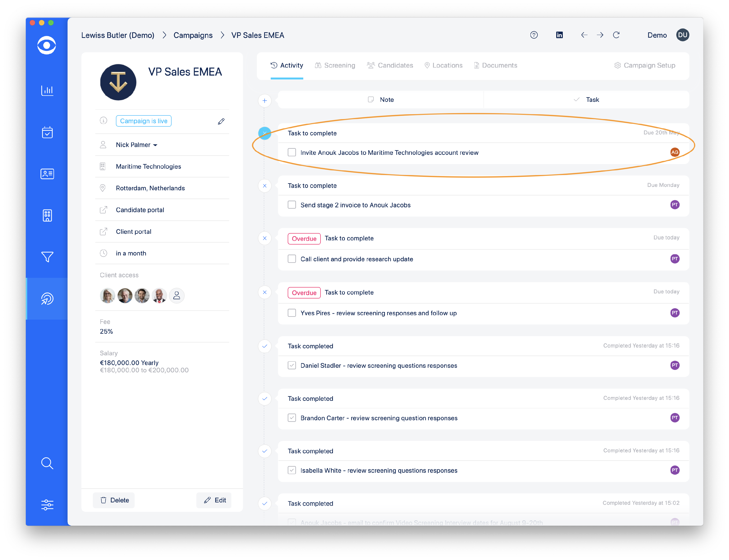The height and width of the screenshot is (560, 729).
Task: Check the Invite Anouk Jacobs task checkbox
Action: point(292,152)
